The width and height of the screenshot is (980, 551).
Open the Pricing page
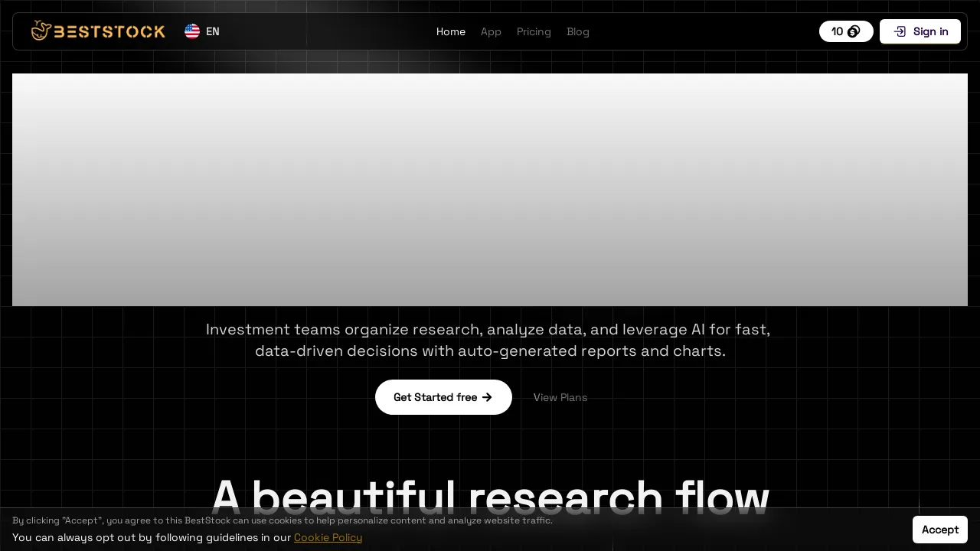click(x=534, y=31)
